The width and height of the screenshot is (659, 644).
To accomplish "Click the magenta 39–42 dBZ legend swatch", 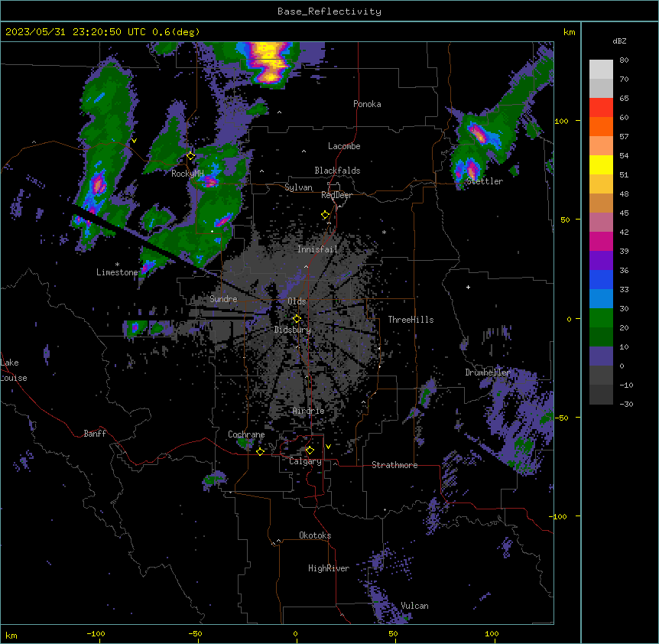I will (601, 241).
